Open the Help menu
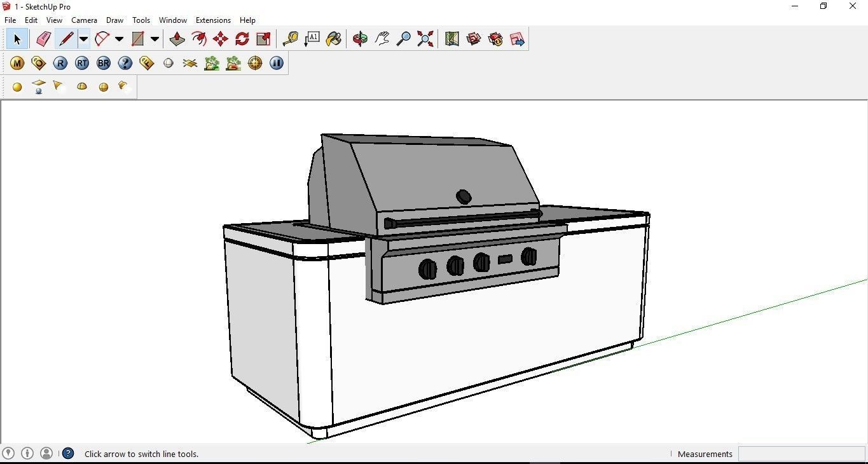 [x=247, y=20]
